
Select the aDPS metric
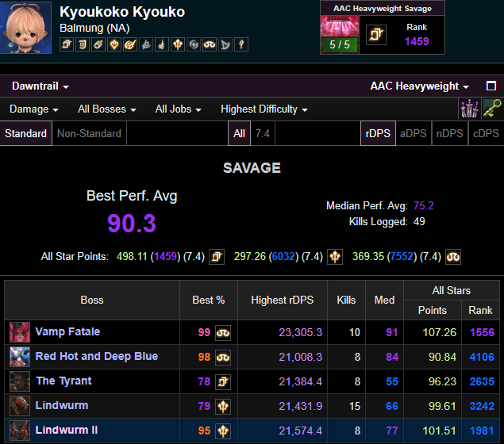pos(414,133)
